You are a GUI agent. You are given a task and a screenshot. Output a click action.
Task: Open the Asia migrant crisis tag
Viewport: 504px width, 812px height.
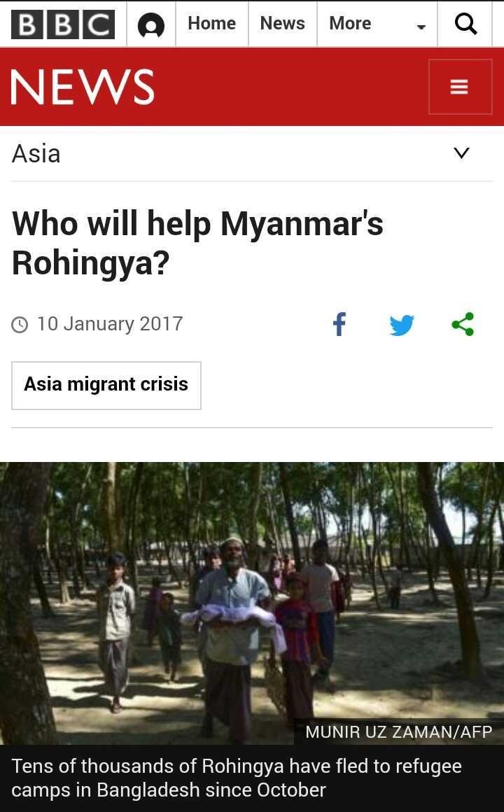106,385
